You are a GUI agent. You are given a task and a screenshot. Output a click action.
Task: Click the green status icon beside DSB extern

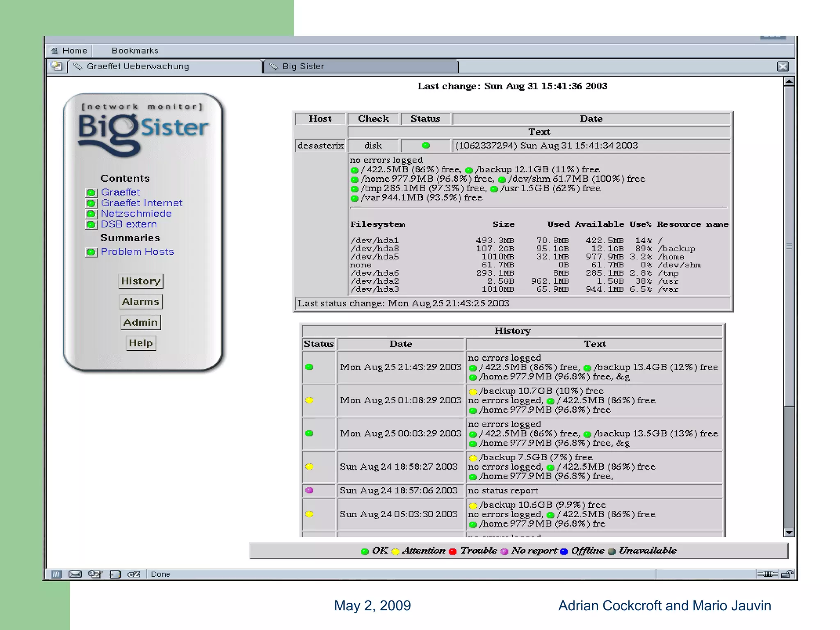[x=91, y=224]
